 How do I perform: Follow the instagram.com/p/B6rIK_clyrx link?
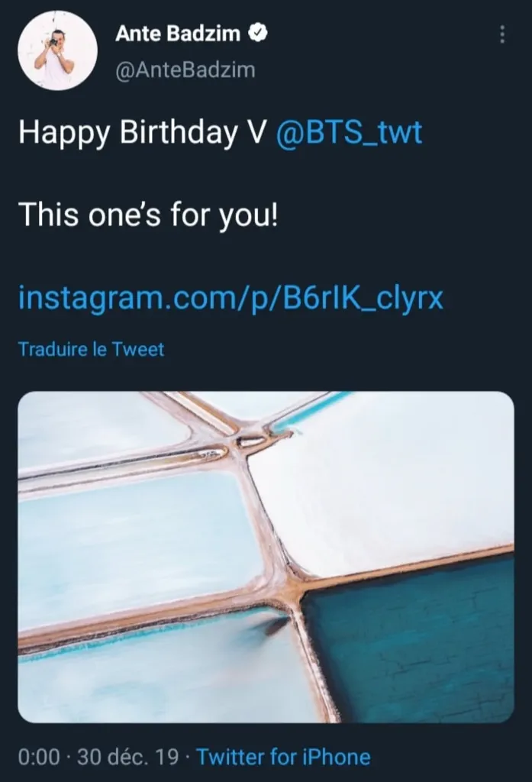(230, 297)
